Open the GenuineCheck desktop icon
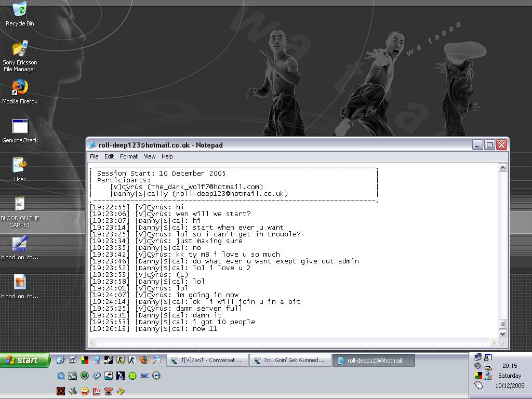The width and height of the screenshot is (532, 399). [x=20, y=131]
